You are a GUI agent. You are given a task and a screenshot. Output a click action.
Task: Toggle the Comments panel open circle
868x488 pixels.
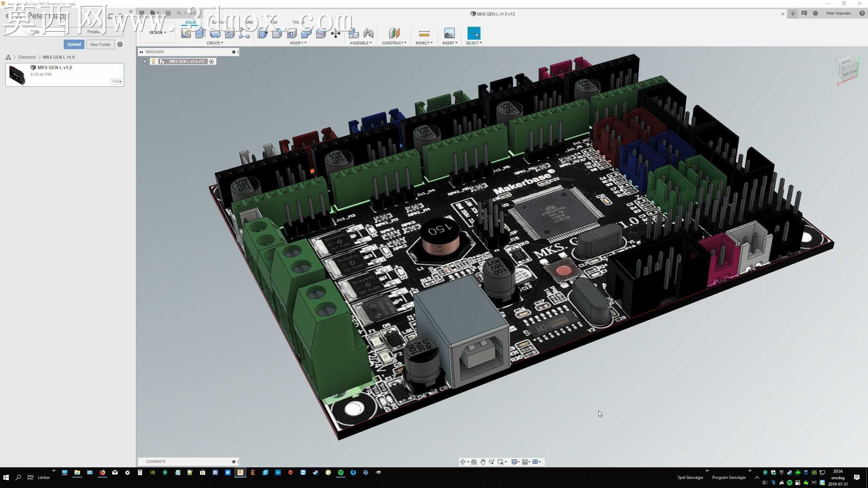tap(234, 462)
